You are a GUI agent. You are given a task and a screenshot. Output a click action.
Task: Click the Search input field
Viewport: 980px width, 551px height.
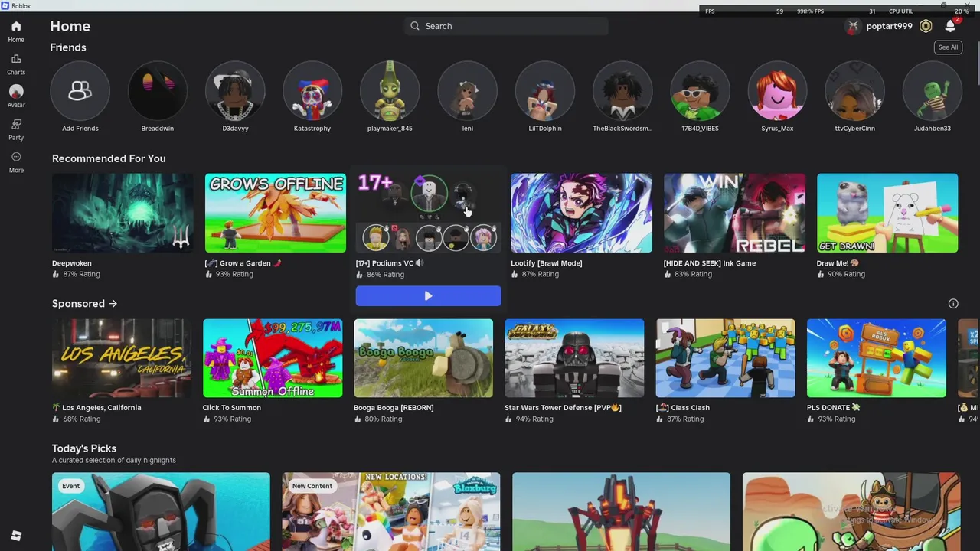tap(506, 26)
